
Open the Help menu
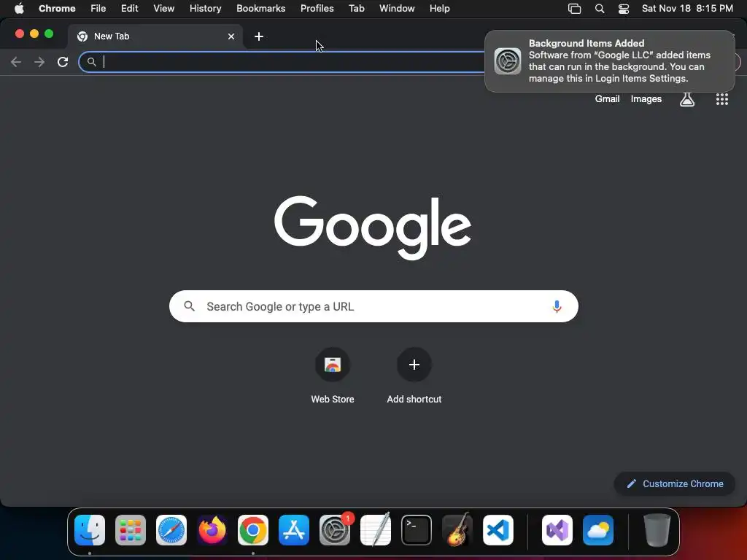(x=439, y=8)
